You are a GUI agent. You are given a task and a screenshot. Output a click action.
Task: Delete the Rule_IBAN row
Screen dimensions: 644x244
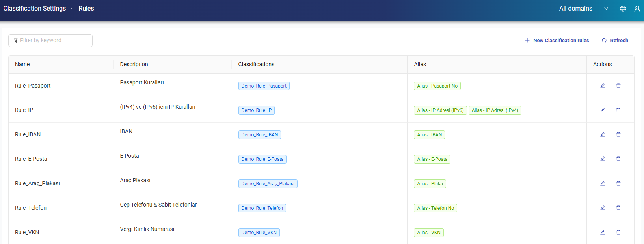tap(618, 134)
